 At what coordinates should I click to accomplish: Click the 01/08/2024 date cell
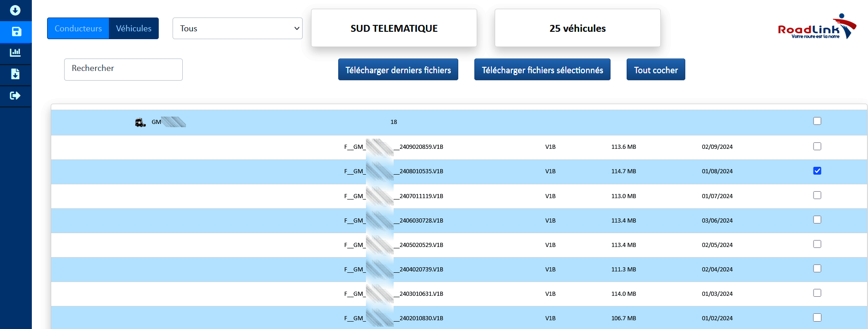[717, 171]
